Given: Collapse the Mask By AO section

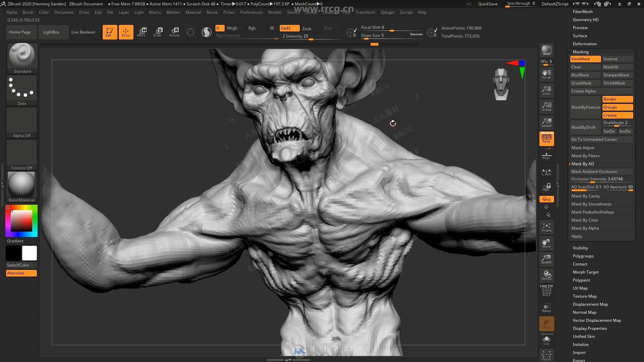Looking at the screenshot, I should [x=583, y=164].
